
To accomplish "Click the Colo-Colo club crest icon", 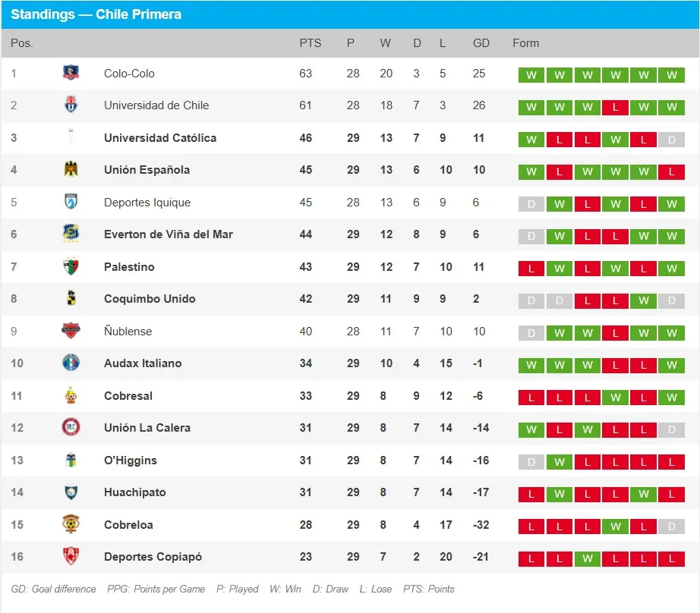I will pos(71,74).
